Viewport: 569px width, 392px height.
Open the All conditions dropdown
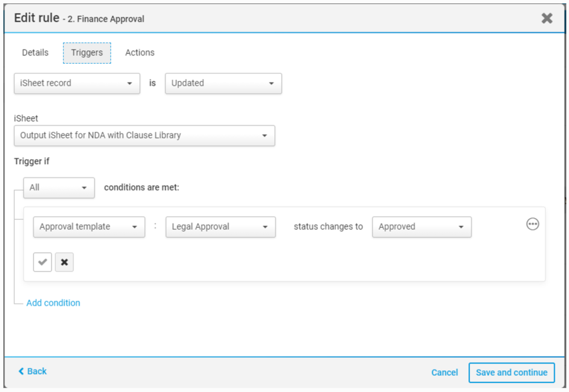(x=59, y=187)
